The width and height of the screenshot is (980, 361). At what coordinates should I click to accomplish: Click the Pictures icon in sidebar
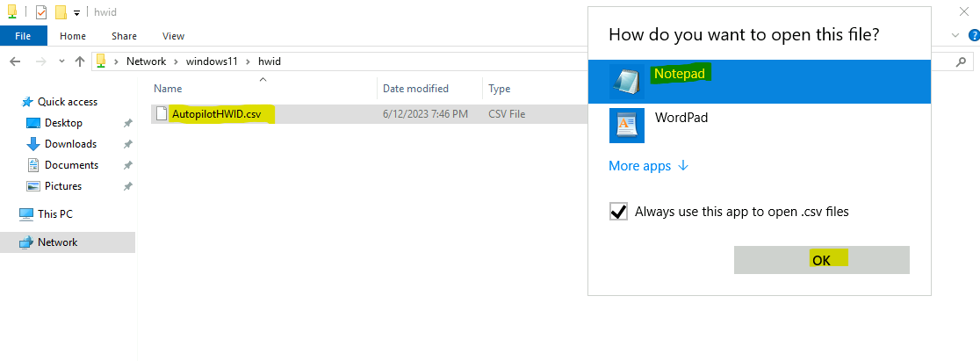33,186
